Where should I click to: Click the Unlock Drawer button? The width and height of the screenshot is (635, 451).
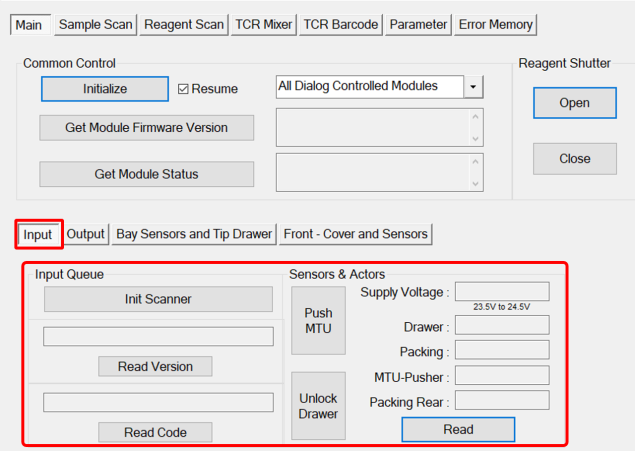(x=318, y=405)
